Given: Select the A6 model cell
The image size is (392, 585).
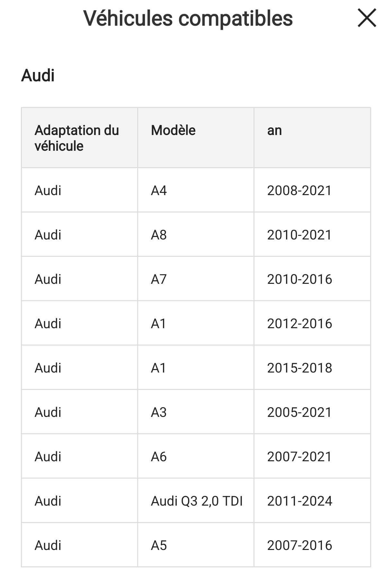Looking at the screenshot, I should coord(159,457).
